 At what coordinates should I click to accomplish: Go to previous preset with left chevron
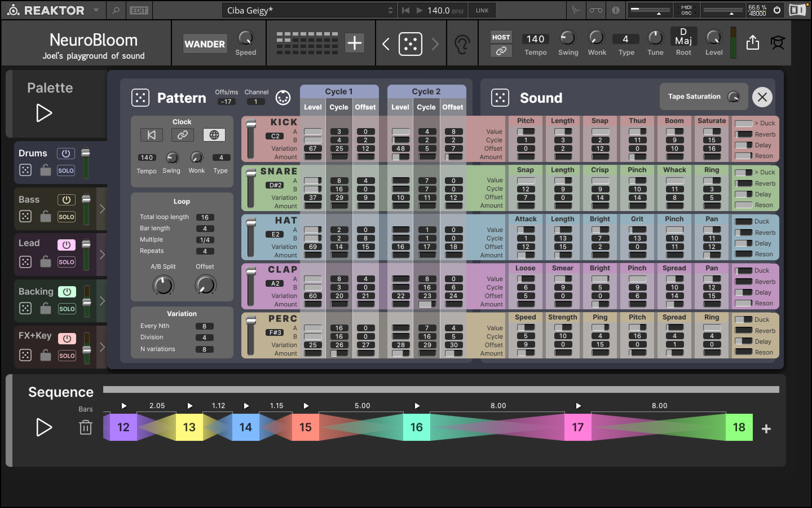[386, 44]
